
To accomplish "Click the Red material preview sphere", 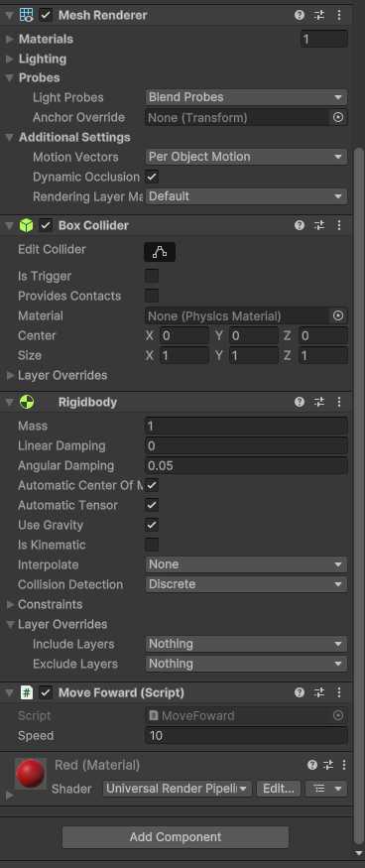I will click(x=31, y=774).
